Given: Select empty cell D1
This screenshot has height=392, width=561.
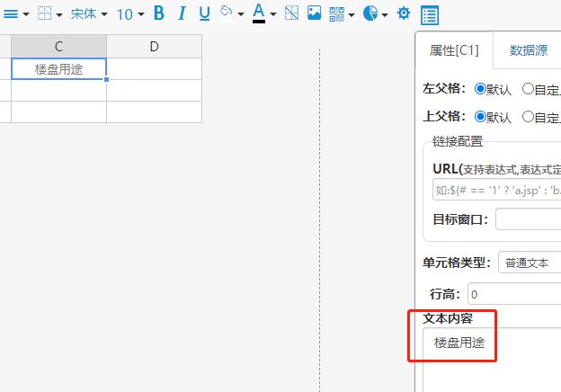Looking at the screenshot, I should 155,68.
